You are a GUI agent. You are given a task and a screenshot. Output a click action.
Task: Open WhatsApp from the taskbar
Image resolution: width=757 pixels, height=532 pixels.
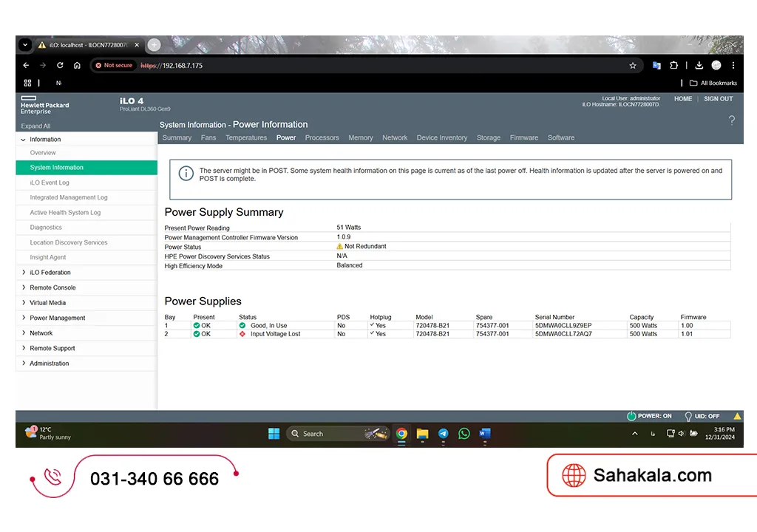[464, 434]
